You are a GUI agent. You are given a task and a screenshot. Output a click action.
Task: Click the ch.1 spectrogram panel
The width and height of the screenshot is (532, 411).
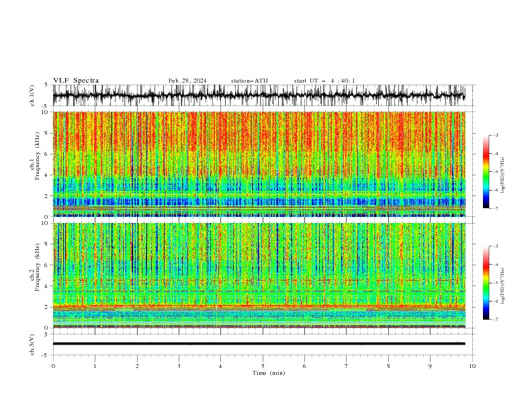click(x=259, y=164)
